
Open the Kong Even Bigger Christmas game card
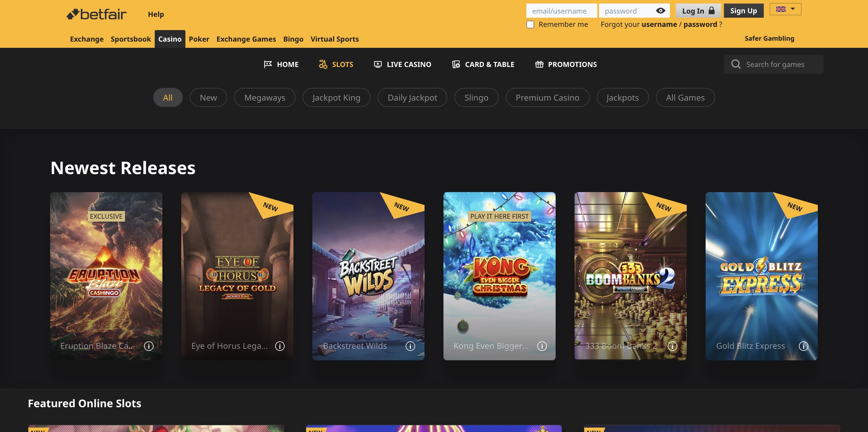(x=499, y=276)
